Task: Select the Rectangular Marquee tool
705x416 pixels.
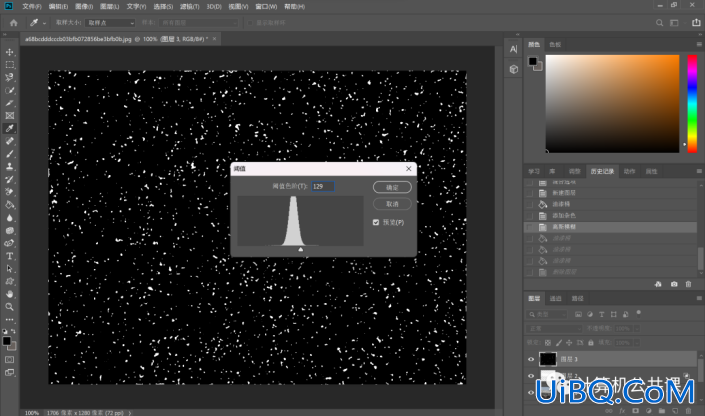Action: [x=9, y=65]
